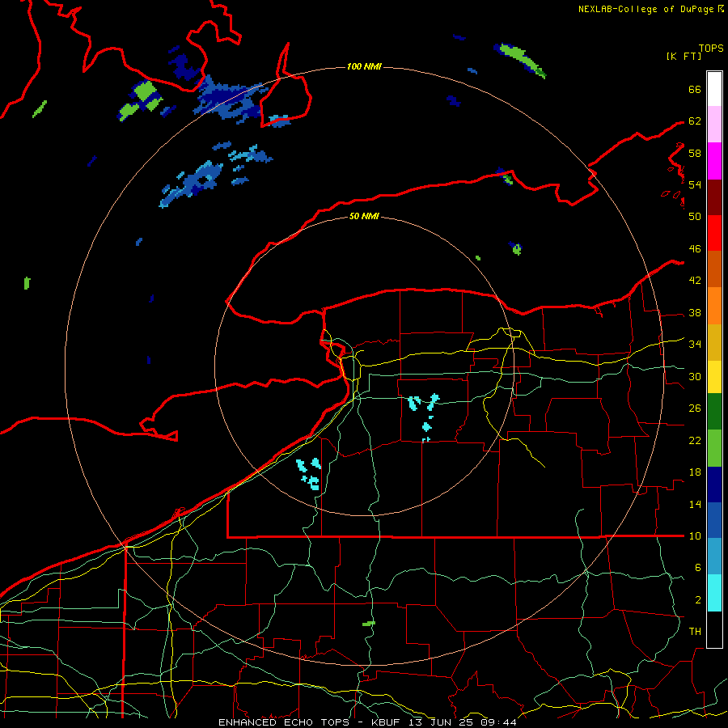Select the white color swatch in legend
The width and height of the screenshot is (728, 728).
714,89
